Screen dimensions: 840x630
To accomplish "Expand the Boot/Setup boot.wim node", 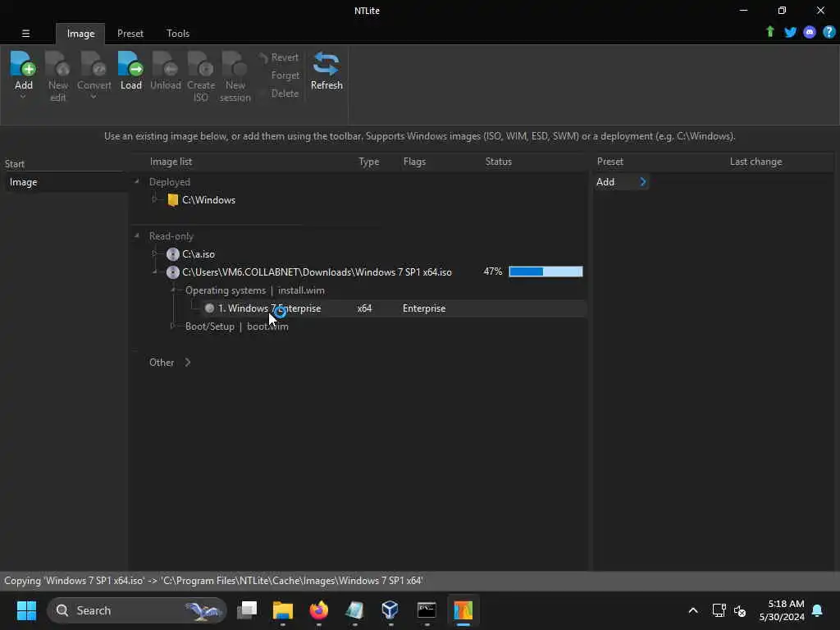I will (x=172, y=326).
